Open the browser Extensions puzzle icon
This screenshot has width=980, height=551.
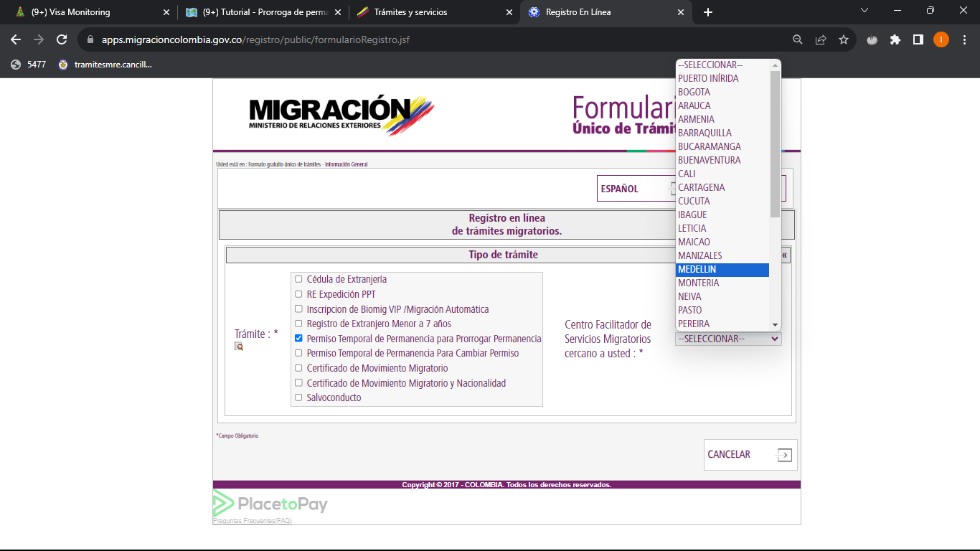[x=895, y=40]
